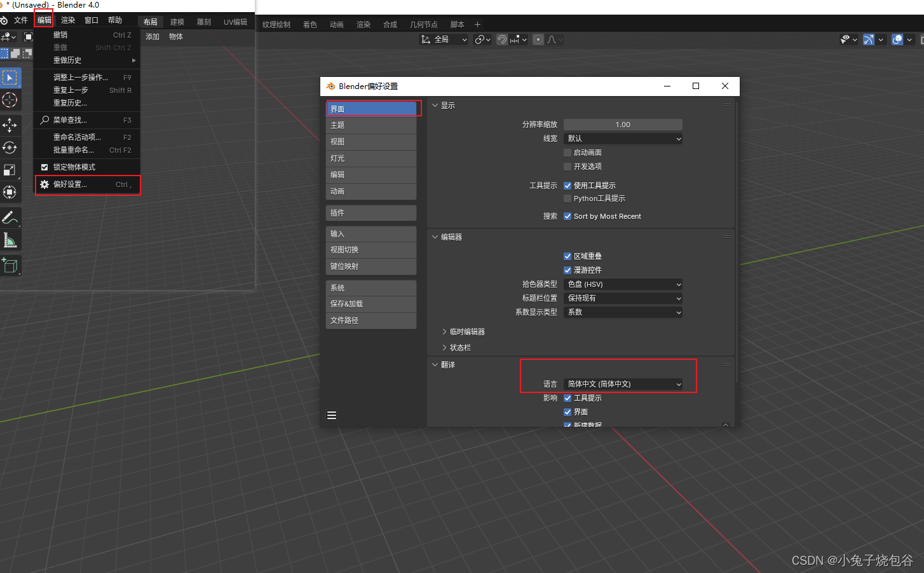Toggle Sort by Most Recent checkbox
924x573 pixels.
[x=567, y=216]
